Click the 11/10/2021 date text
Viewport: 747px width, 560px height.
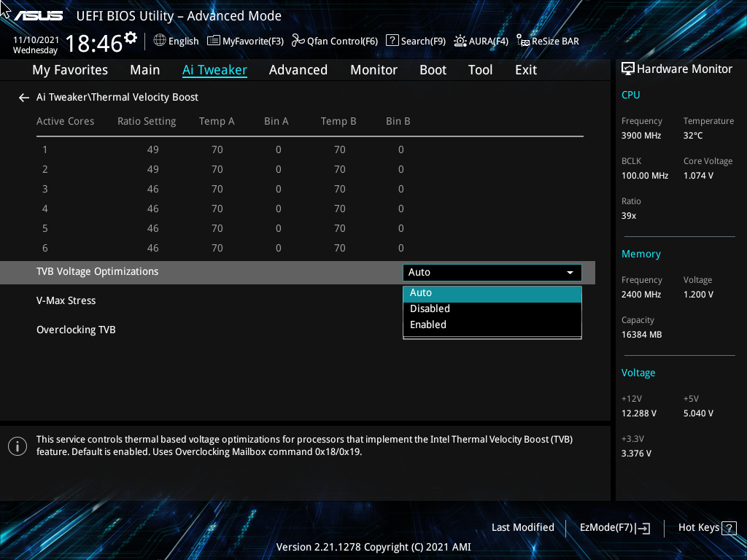(36, 40)
